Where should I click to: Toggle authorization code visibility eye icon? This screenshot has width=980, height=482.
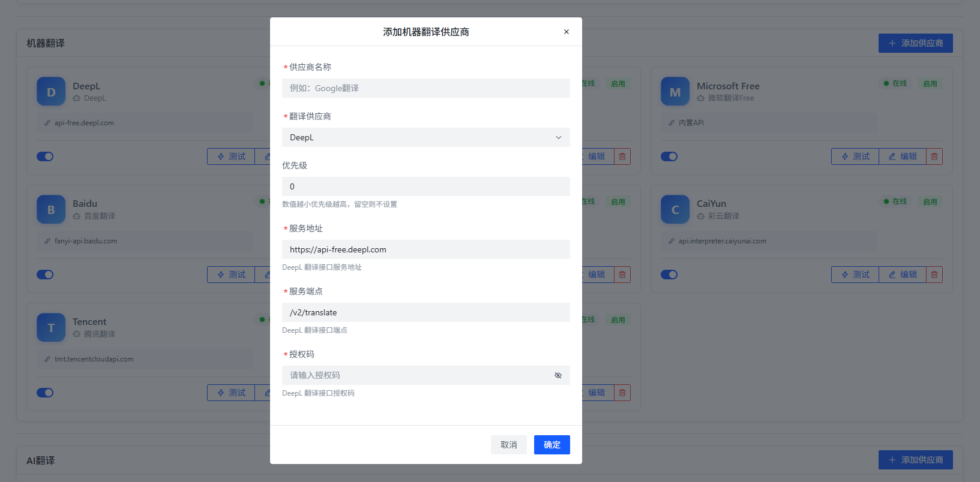point(558,375)
